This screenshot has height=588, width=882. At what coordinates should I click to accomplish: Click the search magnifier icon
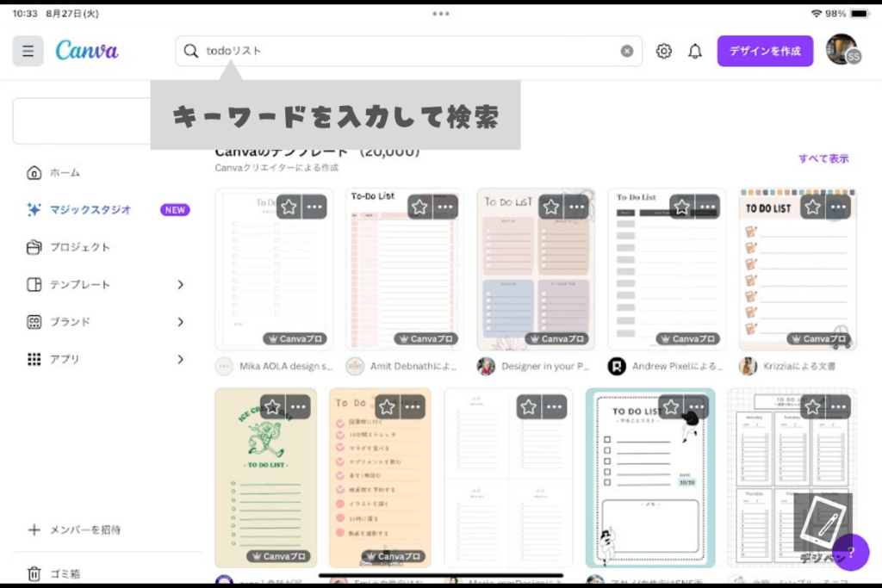click(190, 51)
